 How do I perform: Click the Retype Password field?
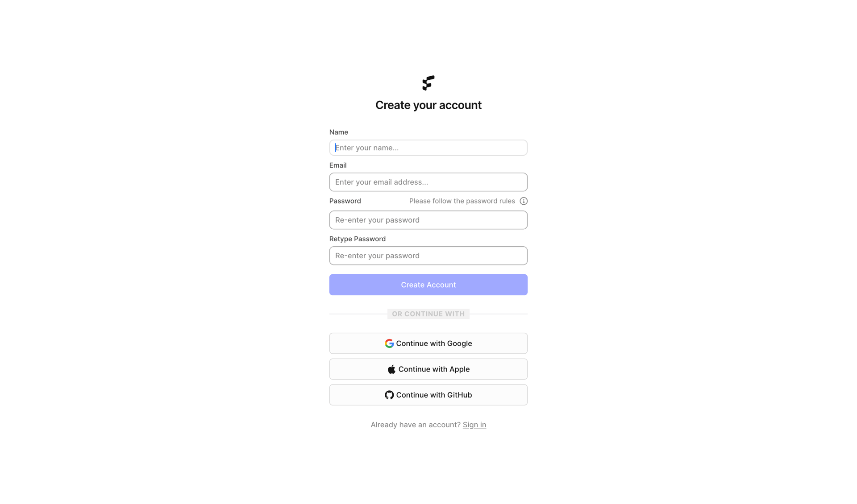(428, 256)
